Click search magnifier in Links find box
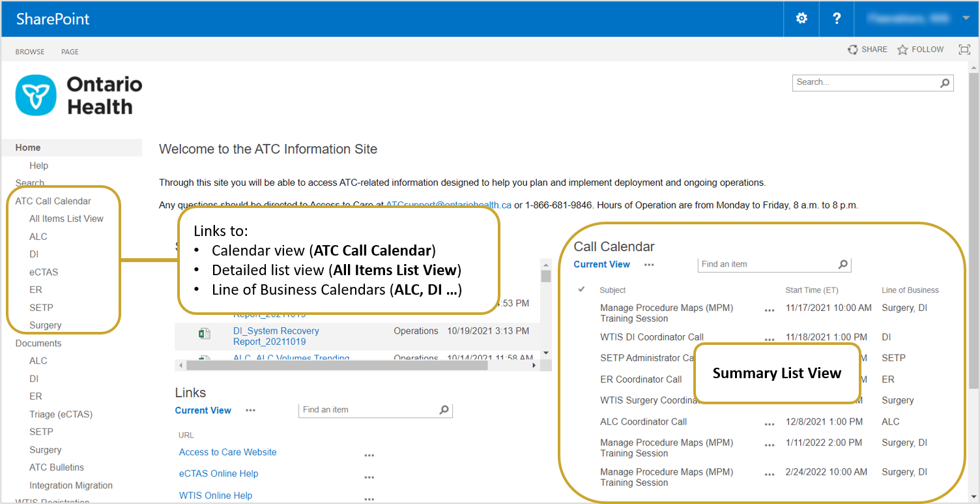The width and height of the screenshot is (980, 504). click(444, 410)
